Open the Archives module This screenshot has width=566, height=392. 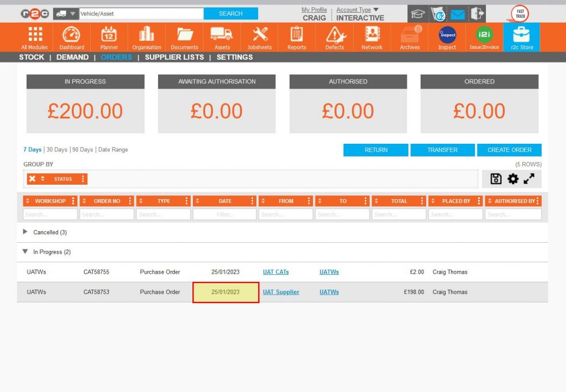(x=409, y=36)
